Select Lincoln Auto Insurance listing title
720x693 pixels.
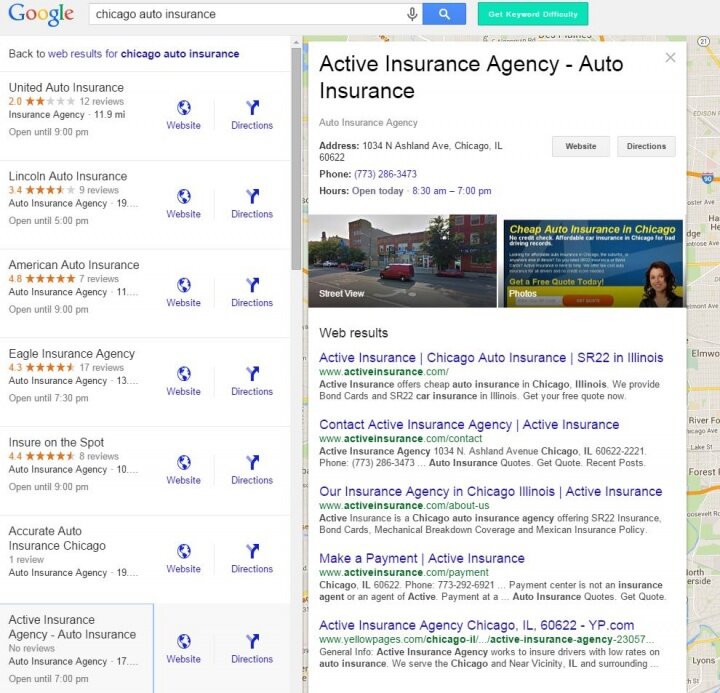point(68,176)
